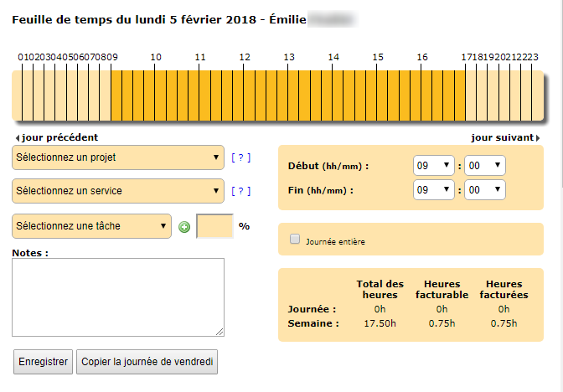563x392 pixels.
Task: Enable the 'Journée entière' checkbox
Action: (295, 240)
